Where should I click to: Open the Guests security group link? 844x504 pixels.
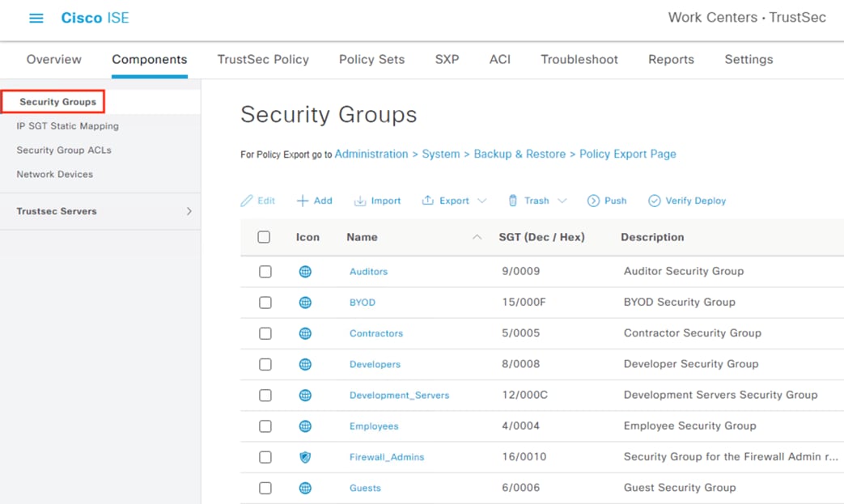click(365, 488)
